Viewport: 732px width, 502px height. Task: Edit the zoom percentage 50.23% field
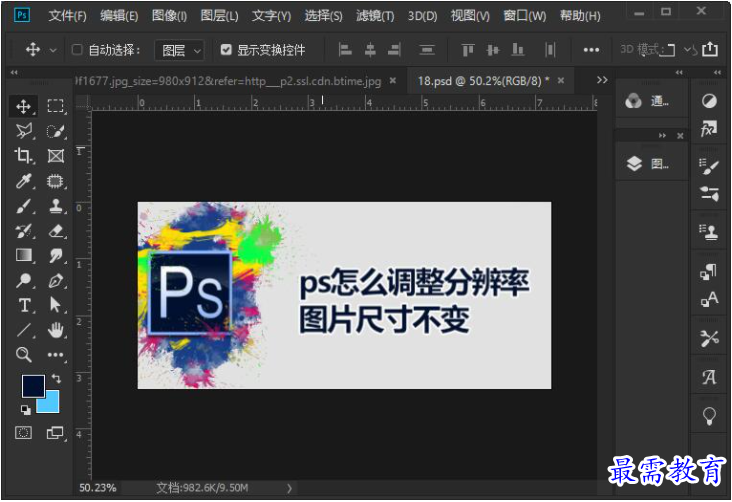98,488
